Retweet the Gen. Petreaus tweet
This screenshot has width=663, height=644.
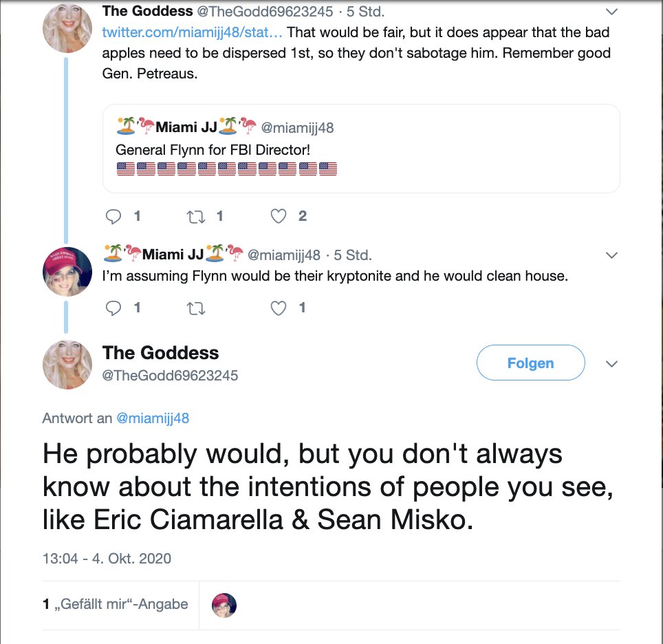196,217
